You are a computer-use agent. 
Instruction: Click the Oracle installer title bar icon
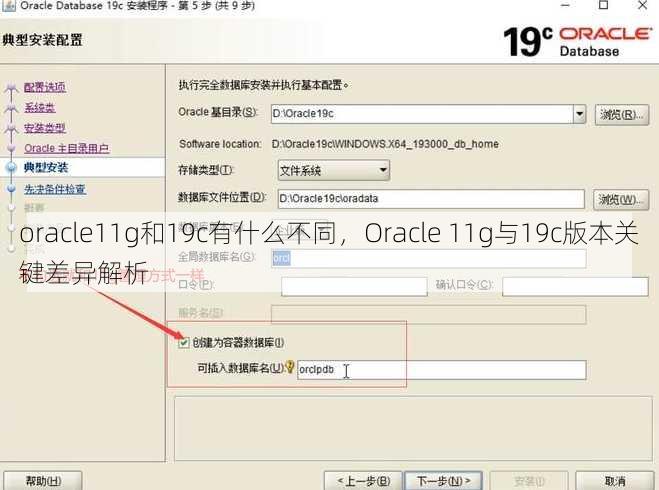(8, 5)
